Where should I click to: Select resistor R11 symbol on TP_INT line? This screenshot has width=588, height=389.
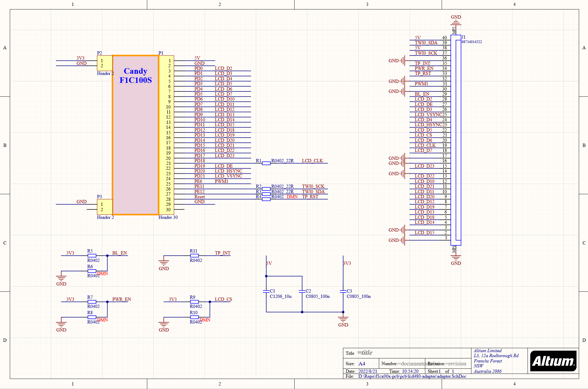[194, 255]
